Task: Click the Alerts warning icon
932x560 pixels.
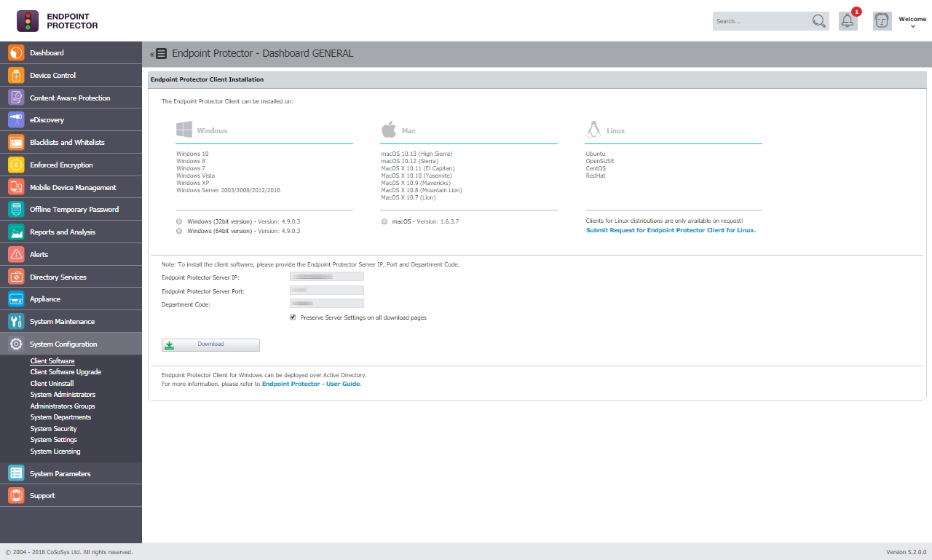Action: tap(16, 254)
